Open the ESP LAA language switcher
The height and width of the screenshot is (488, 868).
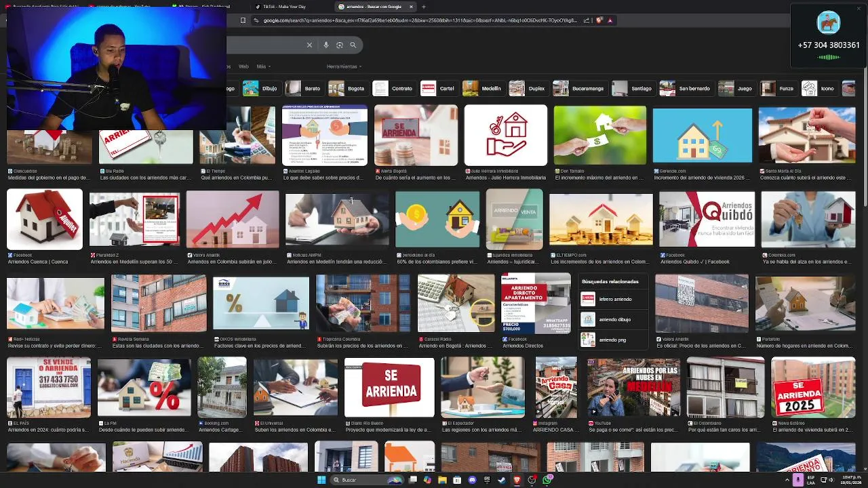(x=811, y=480)
